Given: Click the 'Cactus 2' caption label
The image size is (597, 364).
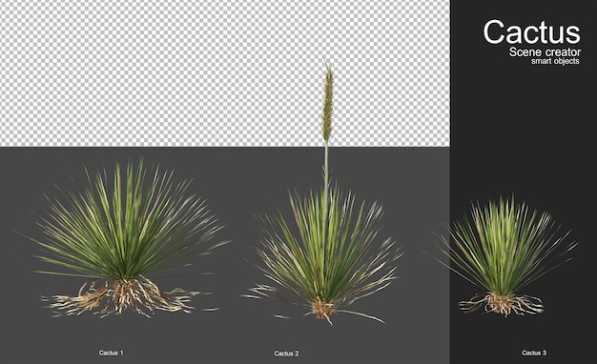Looking at the screenshot, I should click(286, 354).
